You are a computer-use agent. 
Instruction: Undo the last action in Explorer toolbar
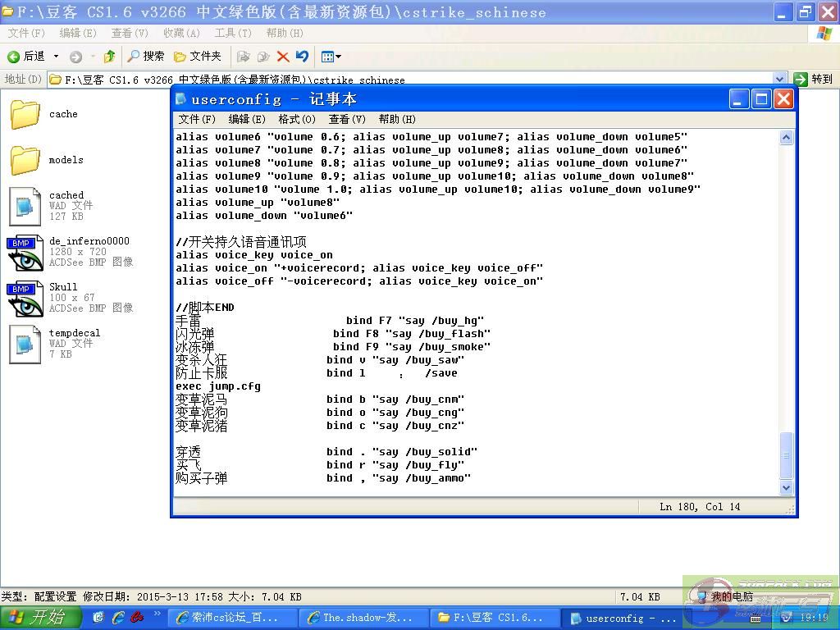[x=302, y=57]
